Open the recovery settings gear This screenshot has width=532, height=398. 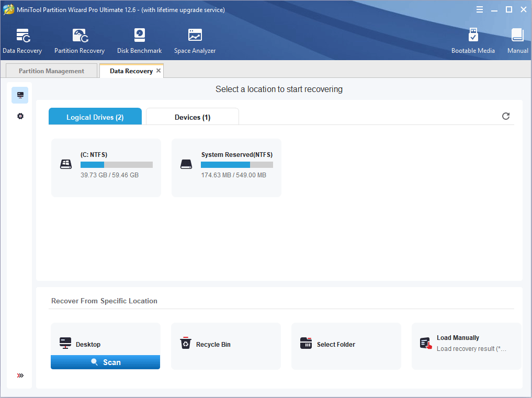(x=20, y=116)
